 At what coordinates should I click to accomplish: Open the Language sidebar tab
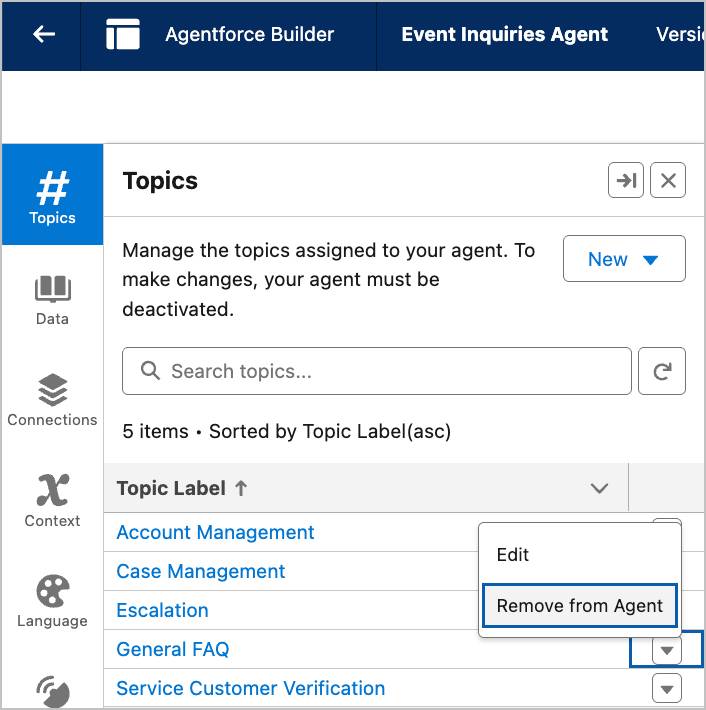pos(53,602)
